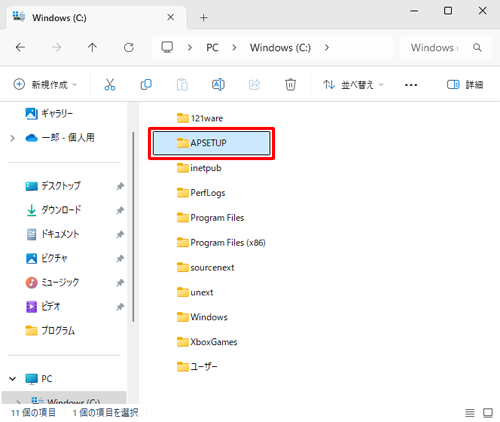Click the pin icon beside ピクチャ
This screenshot has width=500, height=422.
click(120, 259)
